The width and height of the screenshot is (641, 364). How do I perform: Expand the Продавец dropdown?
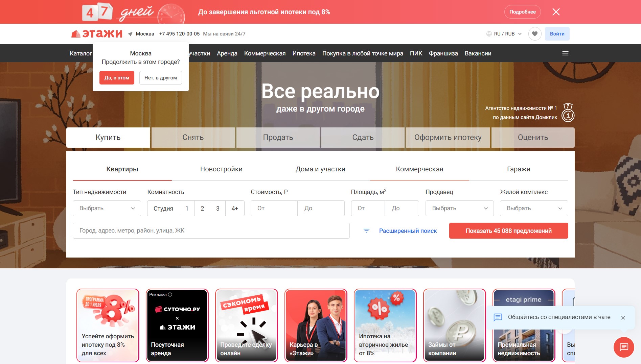click(x=460, y=208)
